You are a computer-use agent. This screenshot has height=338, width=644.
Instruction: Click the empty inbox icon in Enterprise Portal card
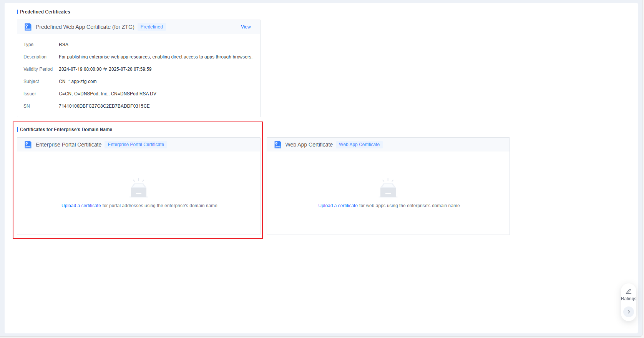[x=139, y=188]
